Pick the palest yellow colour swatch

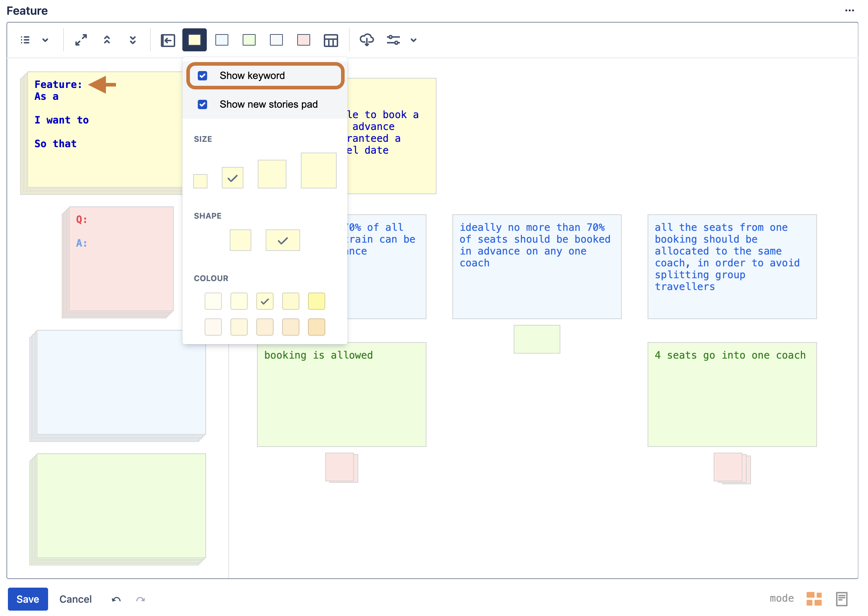click(213, 301)
